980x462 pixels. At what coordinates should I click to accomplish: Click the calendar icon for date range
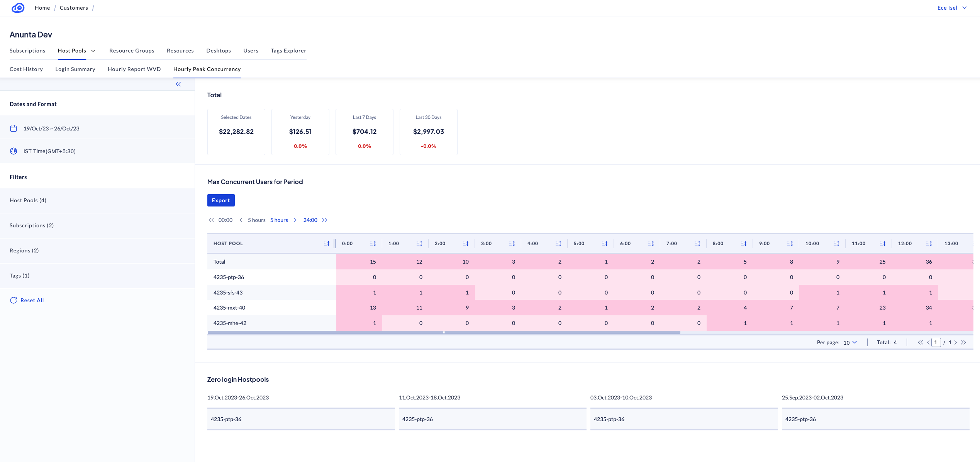click(14, 129)
